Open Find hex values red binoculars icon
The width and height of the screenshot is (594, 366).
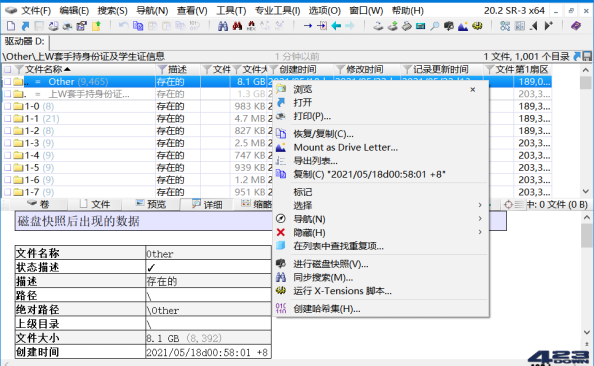[x=237, y=26]
